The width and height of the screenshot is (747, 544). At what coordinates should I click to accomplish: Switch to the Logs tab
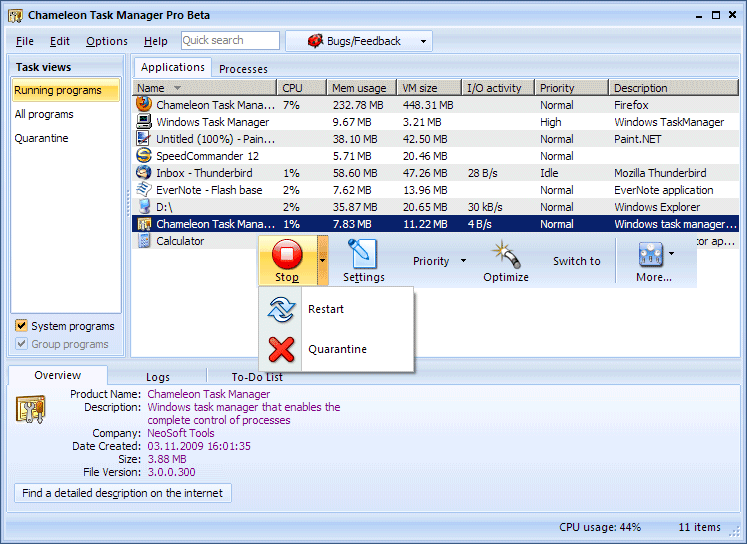[158, 377]
